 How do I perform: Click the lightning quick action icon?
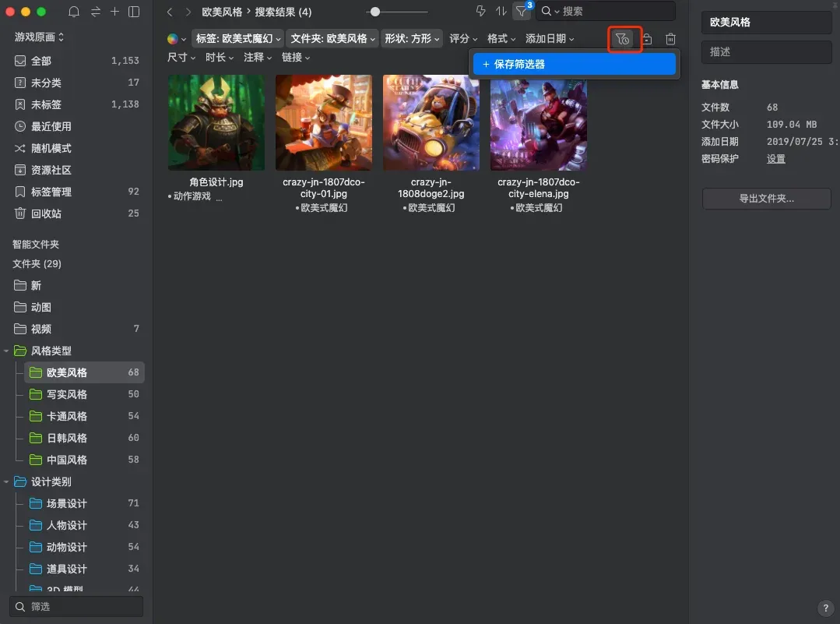click(480, 11)
